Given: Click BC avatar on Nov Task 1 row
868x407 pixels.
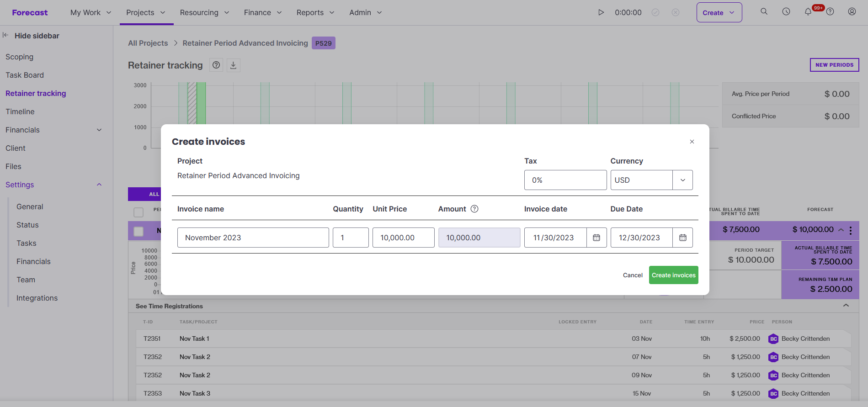Looking at the screenshot, I should click(773, 339).
